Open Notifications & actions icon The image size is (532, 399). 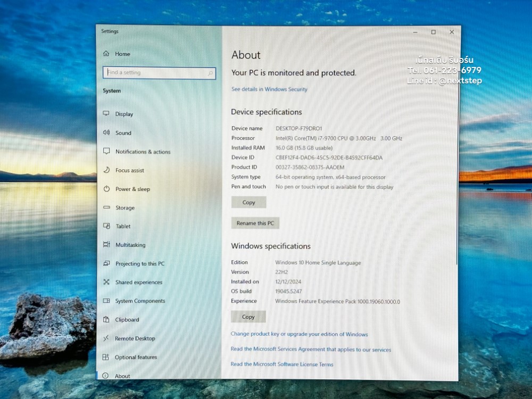point(106,151)
